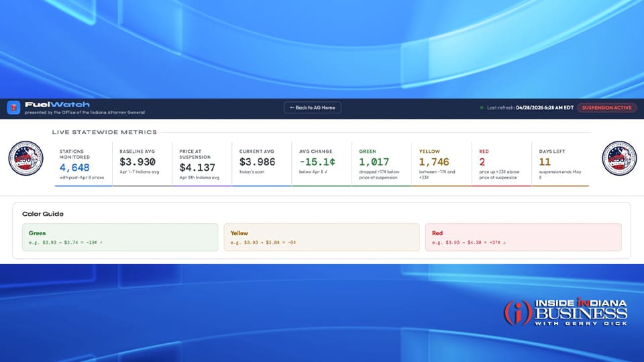The height and width of the screenshot is (362, 644).
Task: Select the Current Avg metric card
Action: (x=261, y=164)
